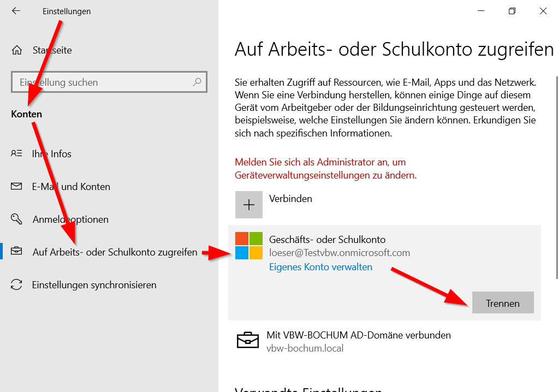Click the sync arrows icon in sidebar
558x392 pixels.
(x=16, y=285)
